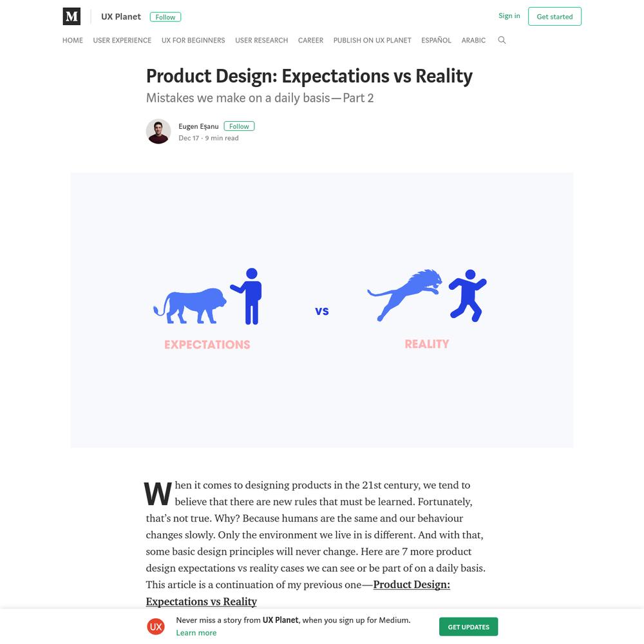This screenshot has height=644, width=644.
Task: Open search with the magnifier icon
Action: 502,40
